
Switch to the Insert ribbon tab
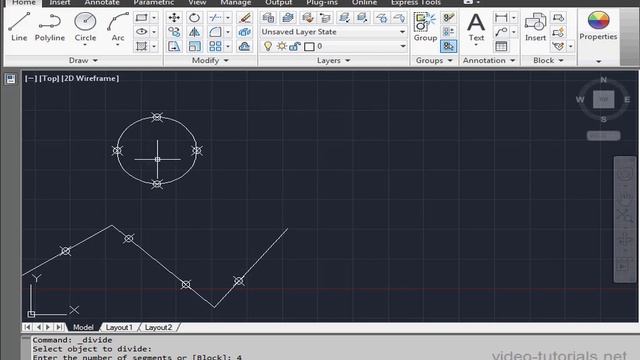click(x=60, y=2)
